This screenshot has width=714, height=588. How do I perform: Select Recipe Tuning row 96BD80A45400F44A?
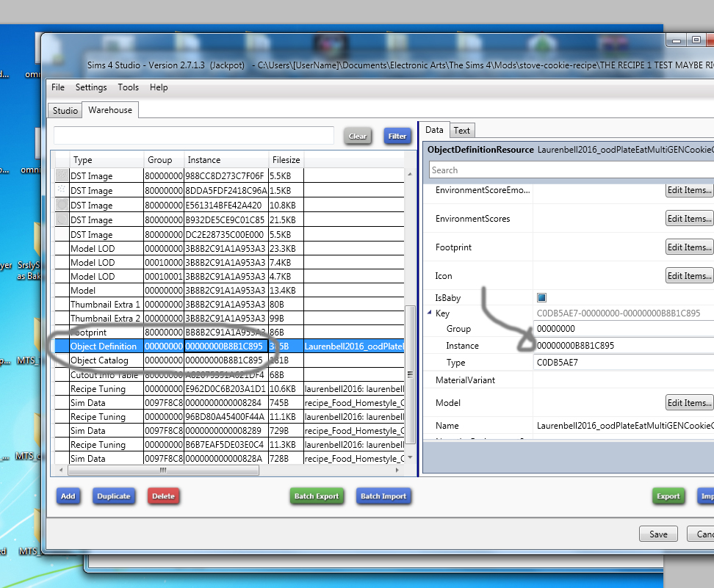tap(229, 416)
